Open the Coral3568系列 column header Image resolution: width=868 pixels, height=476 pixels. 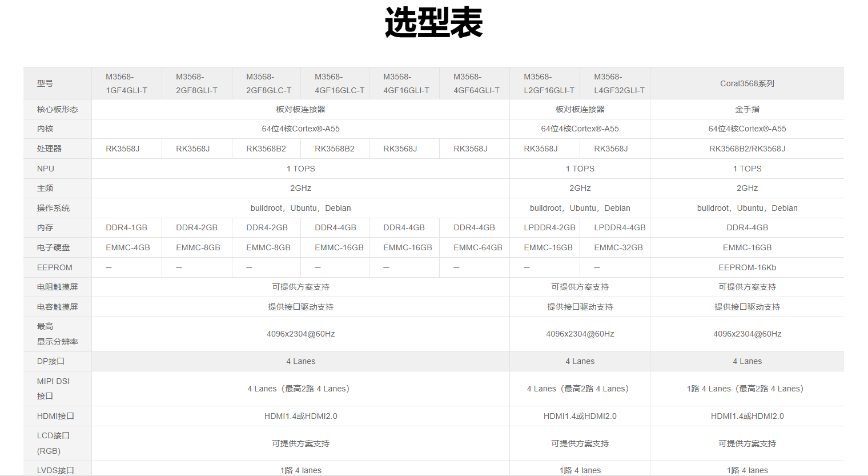click(747, 83)
